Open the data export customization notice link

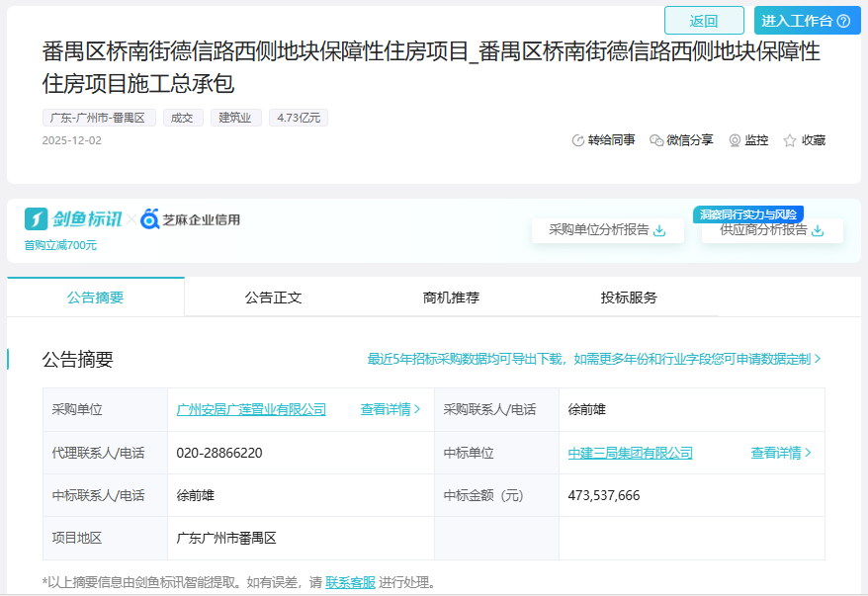point(594,359)
